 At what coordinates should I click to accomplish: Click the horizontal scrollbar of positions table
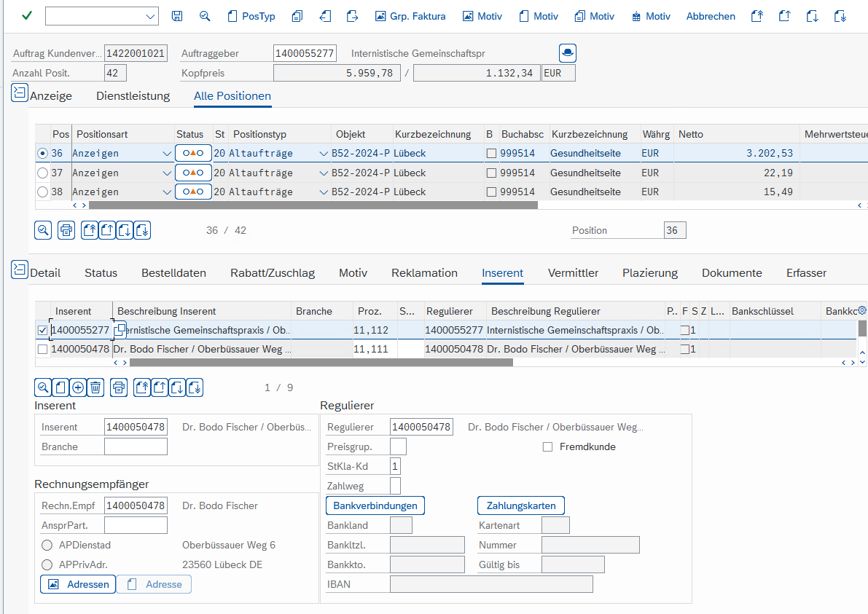[313, 205]
